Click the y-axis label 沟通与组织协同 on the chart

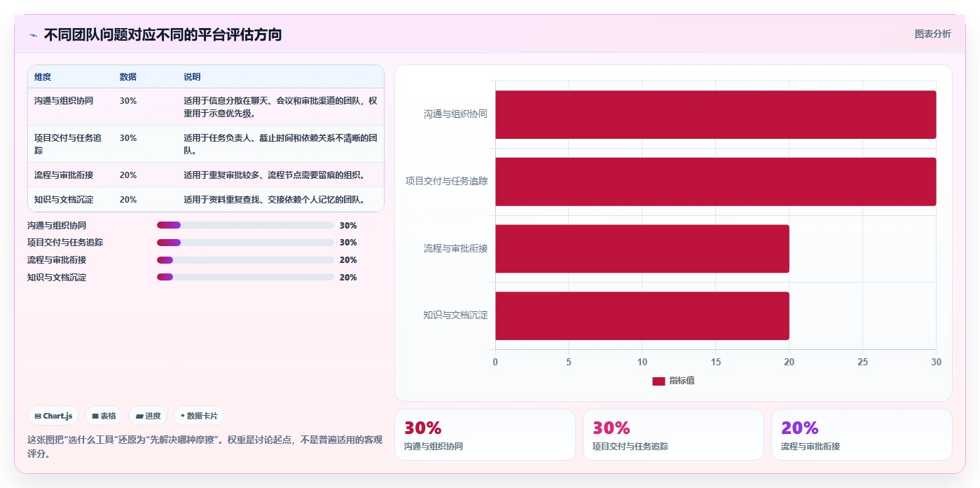(455, 114)
